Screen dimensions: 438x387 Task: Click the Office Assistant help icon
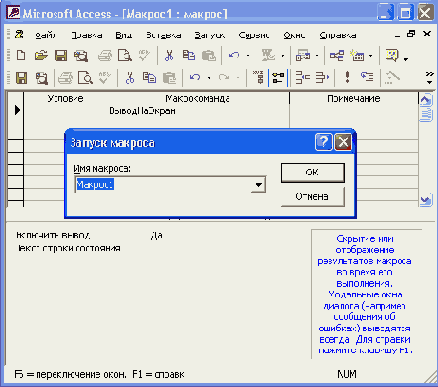pyautogui.click(x=392, y=55)
